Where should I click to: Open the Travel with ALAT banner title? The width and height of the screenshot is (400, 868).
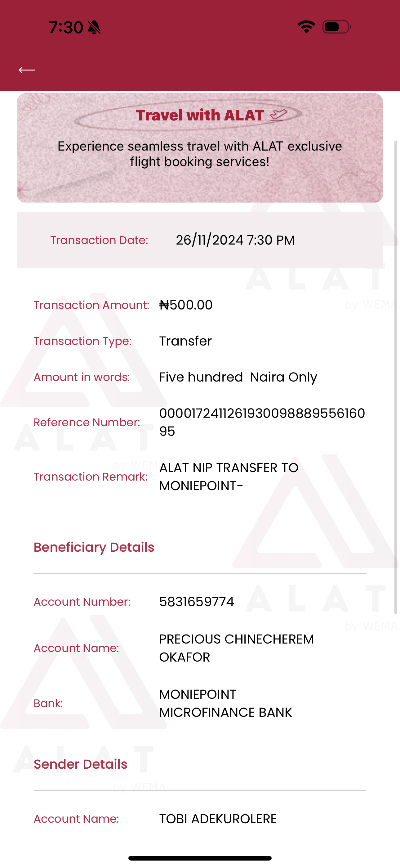tap(199, 115)
